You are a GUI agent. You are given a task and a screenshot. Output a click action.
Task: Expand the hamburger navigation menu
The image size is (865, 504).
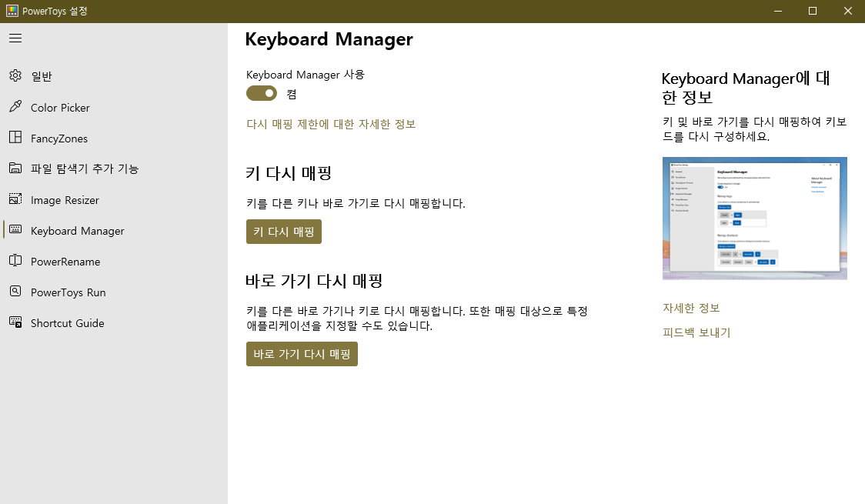click(15, 38)
